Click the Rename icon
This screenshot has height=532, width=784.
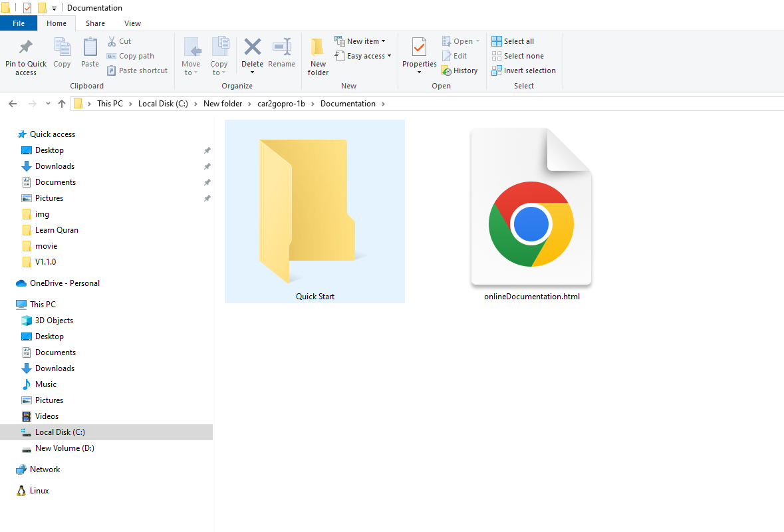pyautogui.click(x=281, y=47)
